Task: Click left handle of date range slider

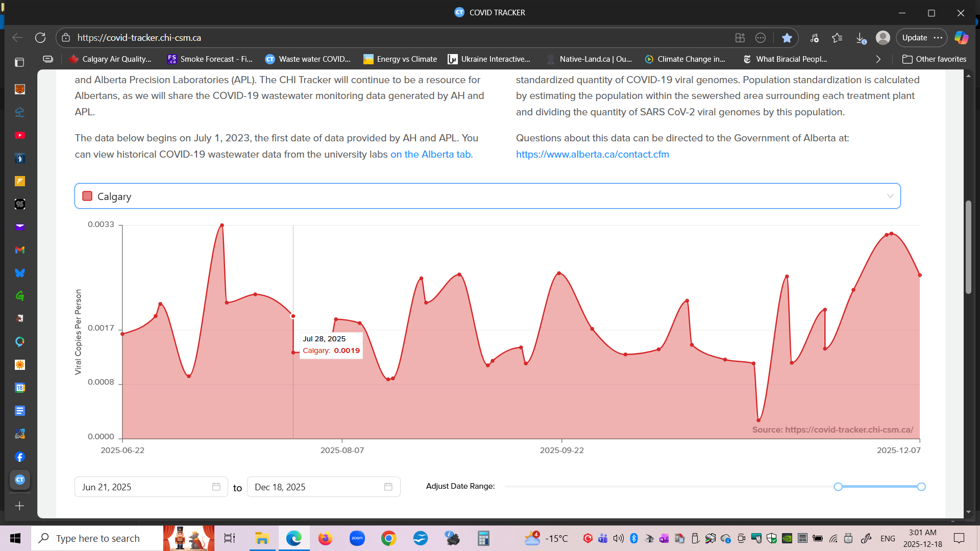Action: (x=838, y=487)
